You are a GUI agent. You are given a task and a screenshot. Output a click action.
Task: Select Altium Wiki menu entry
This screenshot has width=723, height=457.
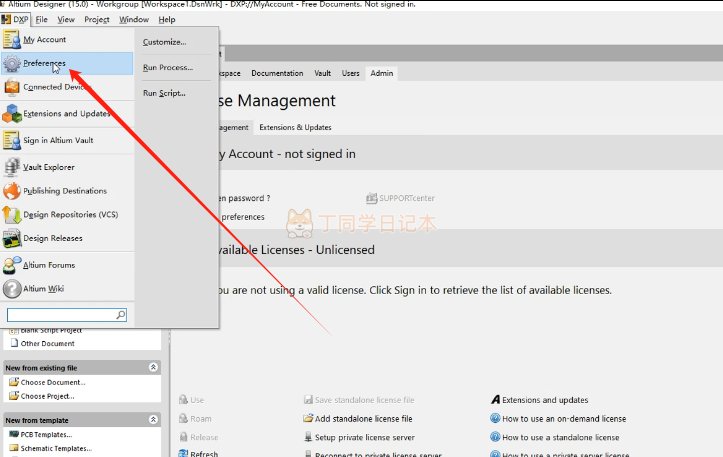(67, 289)
